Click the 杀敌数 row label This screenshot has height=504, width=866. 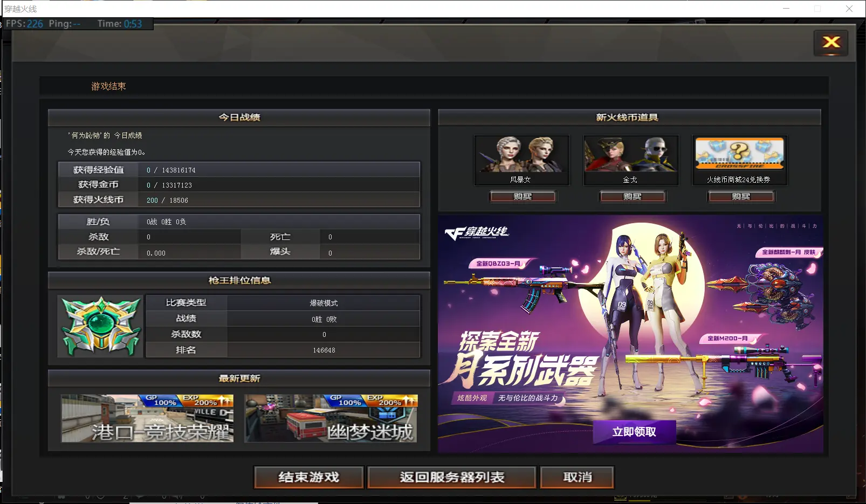(x=186, y=334)
